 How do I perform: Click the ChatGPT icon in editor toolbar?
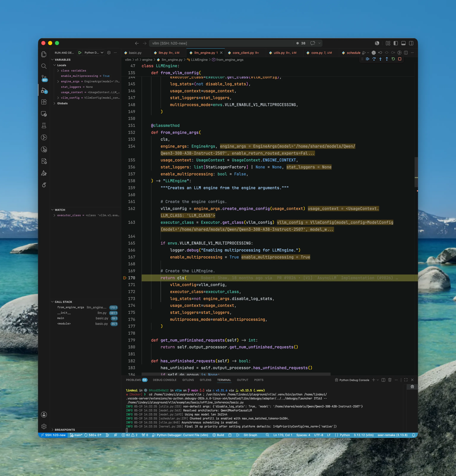[374, 53]
